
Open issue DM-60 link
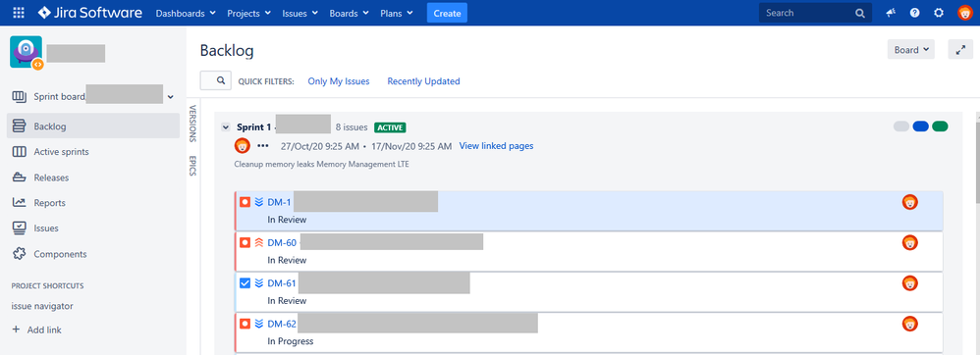[x=282, y=242]
